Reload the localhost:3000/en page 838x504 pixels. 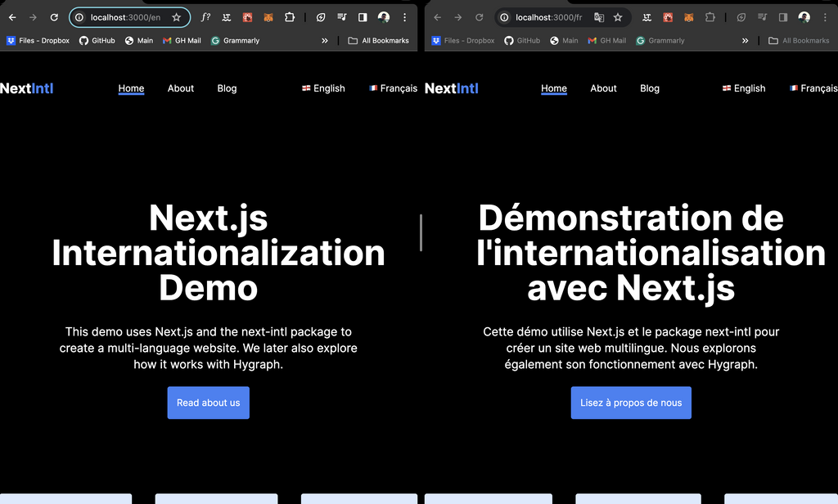pyautogui.click(x=54, y=18)
